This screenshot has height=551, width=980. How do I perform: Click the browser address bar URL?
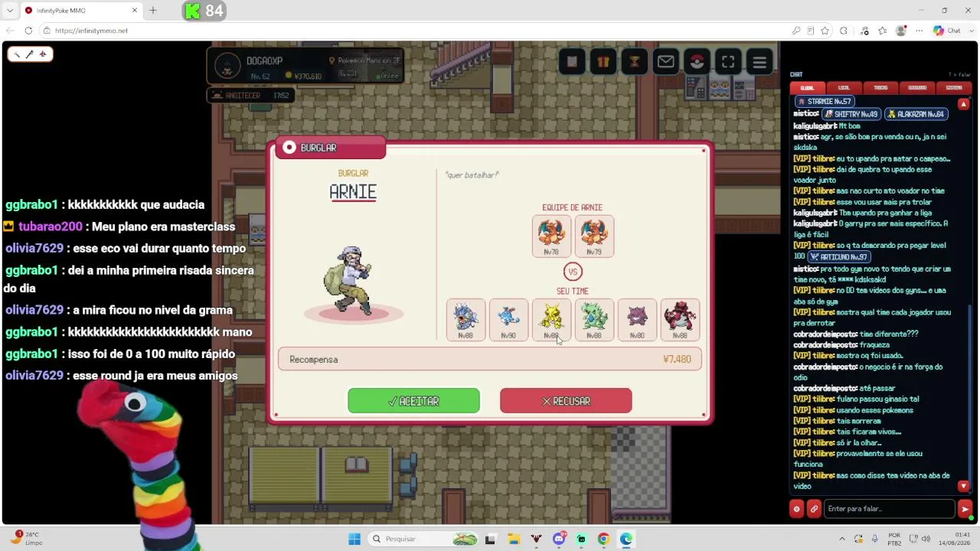click(x=91, y=31)
